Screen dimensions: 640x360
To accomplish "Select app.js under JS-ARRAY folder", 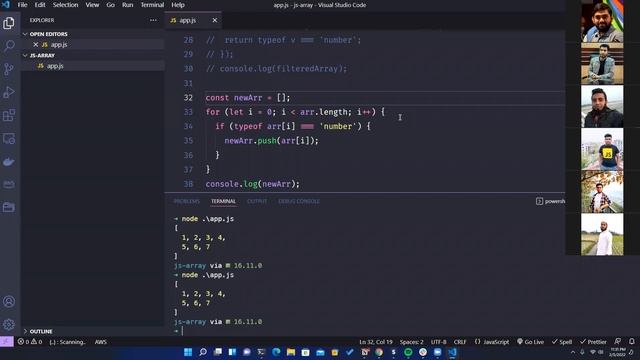I will point(93,66).
